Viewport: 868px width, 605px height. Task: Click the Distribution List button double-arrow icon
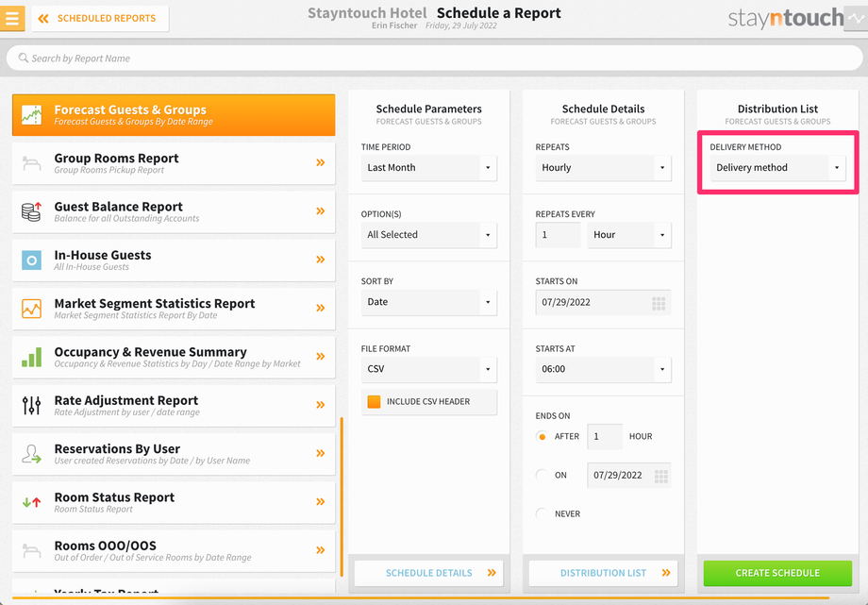click(666, 573)
